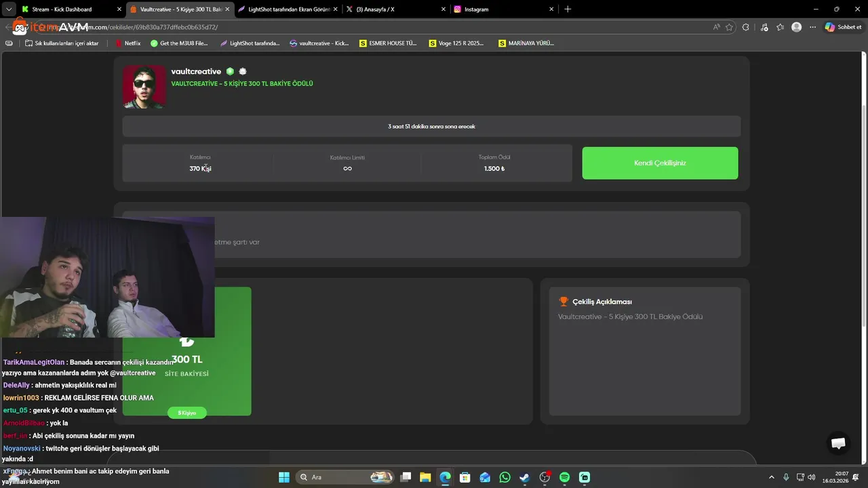
Task: Click the taskbar Ara search box
Action: 345,477
